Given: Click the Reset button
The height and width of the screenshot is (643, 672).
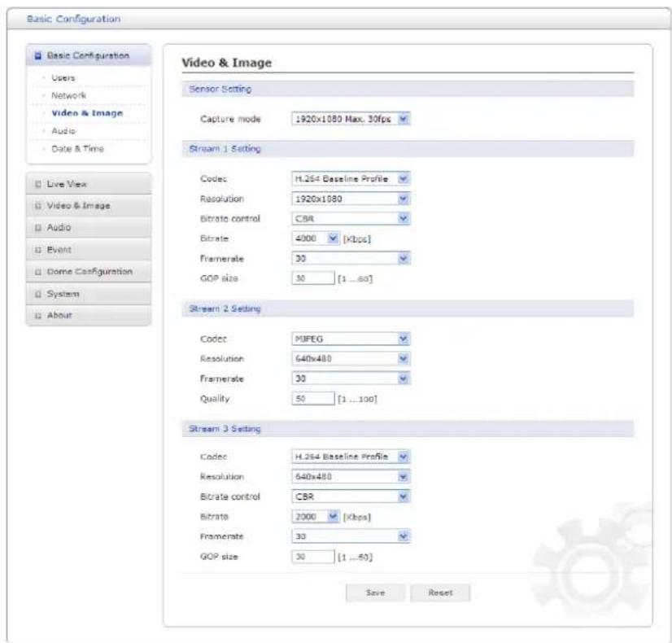Looking at the screenshot, I should pyautogui.click(x=440, y=593).
